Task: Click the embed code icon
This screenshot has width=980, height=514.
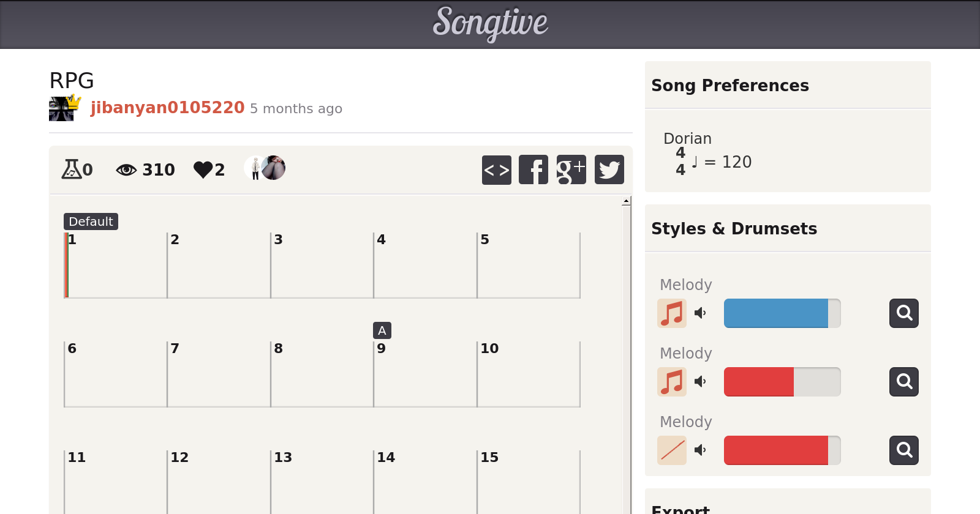Action: (x=496, y=169)
